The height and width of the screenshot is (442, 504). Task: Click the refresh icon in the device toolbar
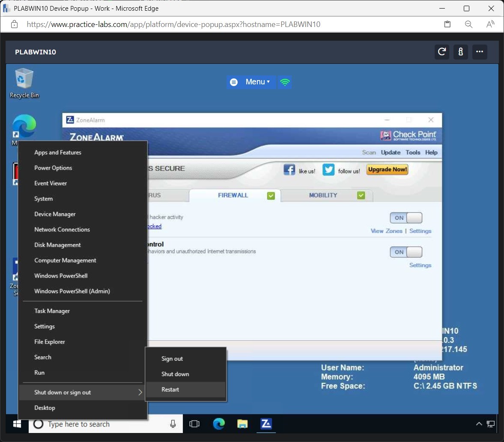(441, 52)
